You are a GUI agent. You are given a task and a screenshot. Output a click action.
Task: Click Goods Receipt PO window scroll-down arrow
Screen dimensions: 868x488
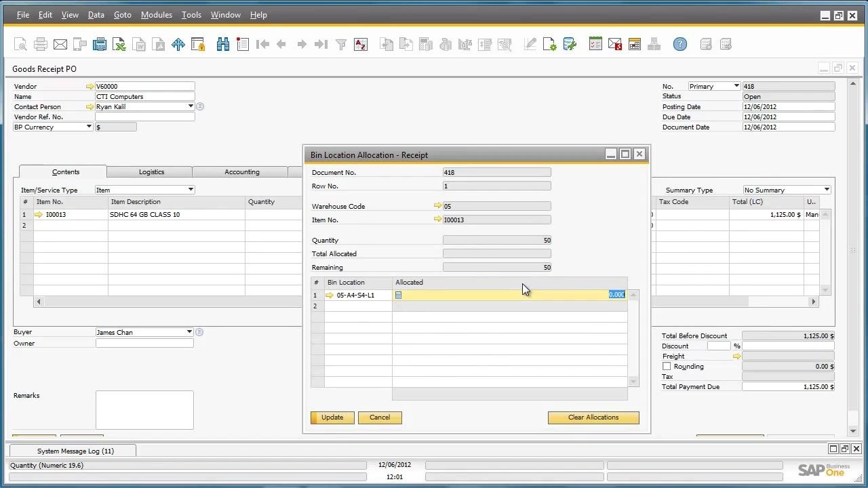(x=853, y=431)
